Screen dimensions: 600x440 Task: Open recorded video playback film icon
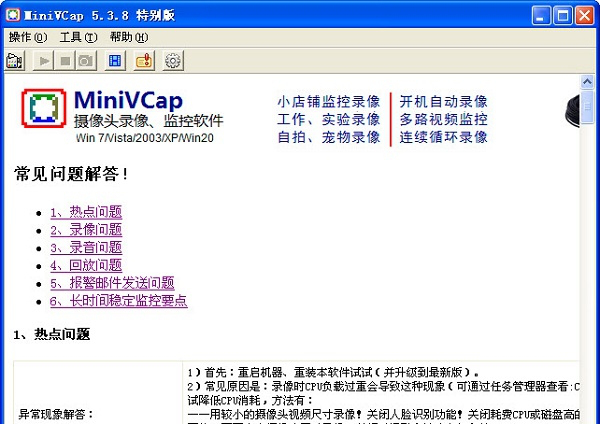coord(115,61)
